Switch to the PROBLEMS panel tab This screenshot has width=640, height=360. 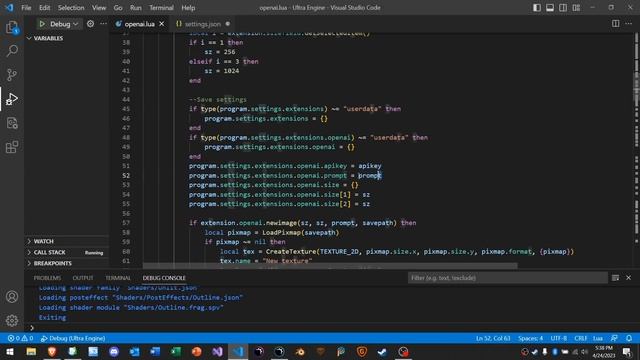47,278
